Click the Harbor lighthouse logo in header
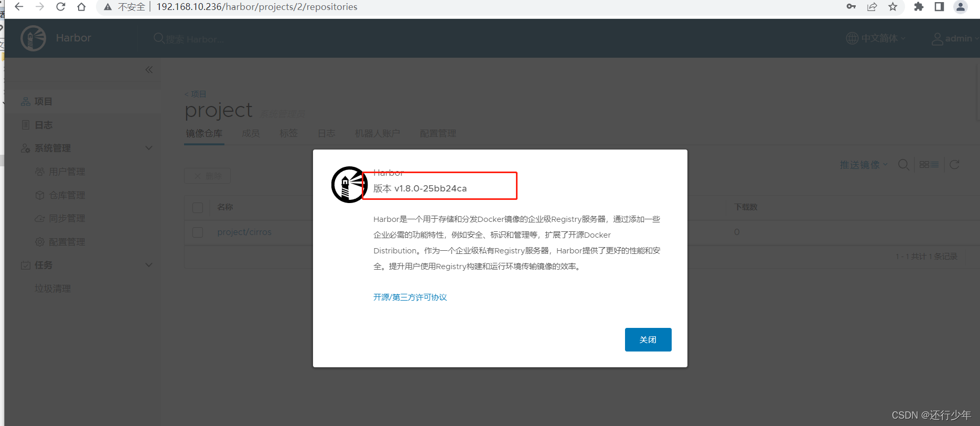This screenshot has height=426, width=980. point(34,38)
